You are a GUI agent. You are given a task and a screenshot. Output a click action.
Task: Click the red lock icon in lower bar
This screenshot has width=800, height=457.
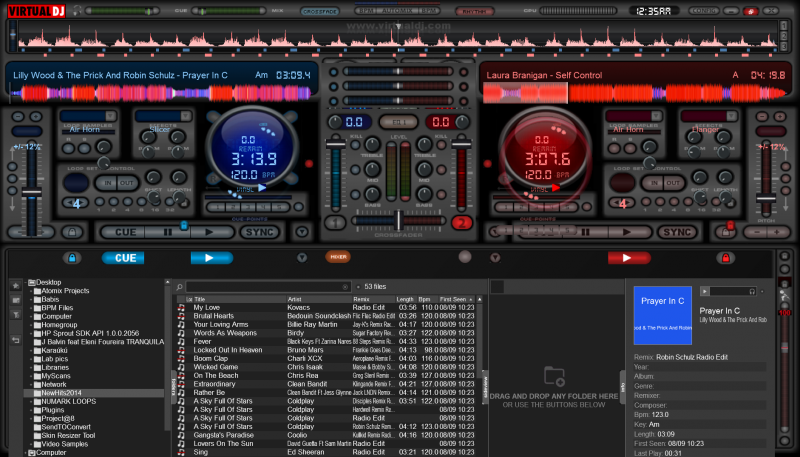pos(726,258)
